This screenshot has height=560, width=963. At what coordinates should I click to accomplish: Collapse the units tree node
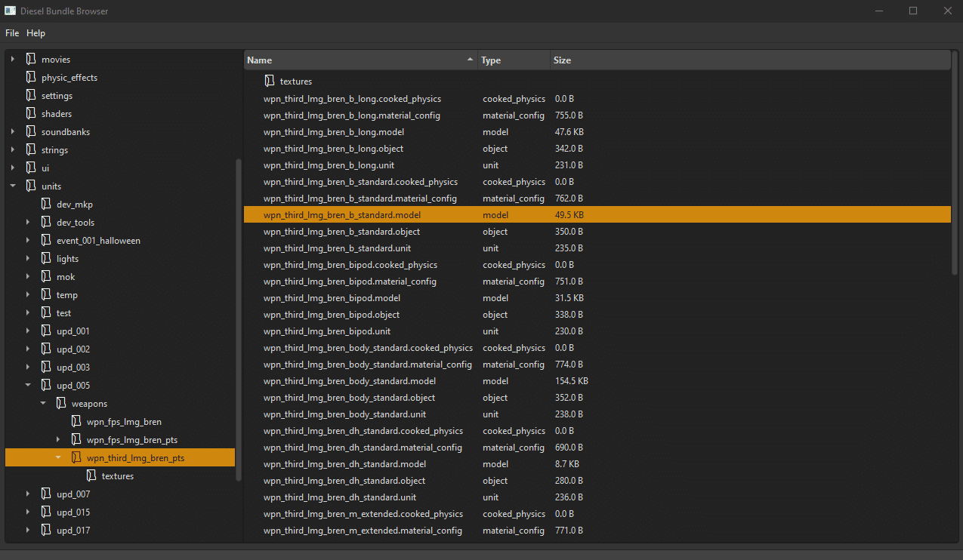tap(13, 186)
